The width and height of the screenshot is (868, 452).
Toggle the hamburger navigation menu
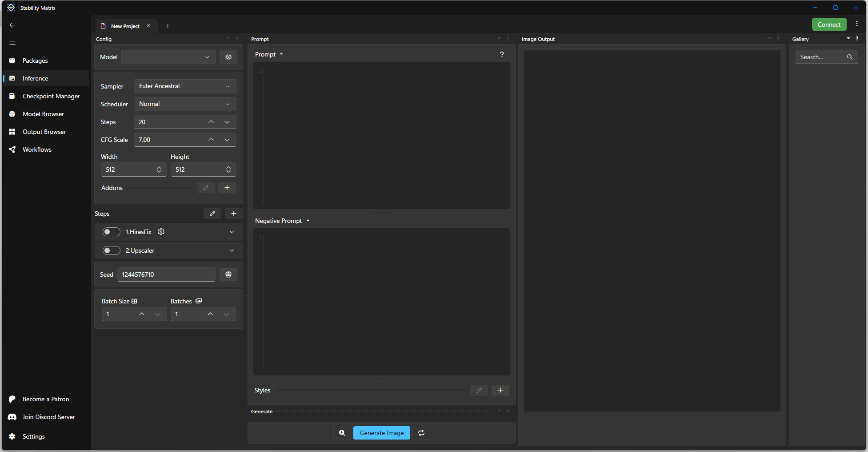pos(12,43)
